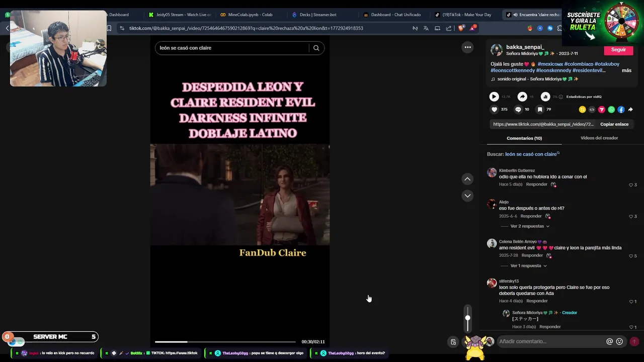Click Kimberlin Gutierrez's commenter avatar
This screenshot has height=362, width=644.
click(492, 173)
